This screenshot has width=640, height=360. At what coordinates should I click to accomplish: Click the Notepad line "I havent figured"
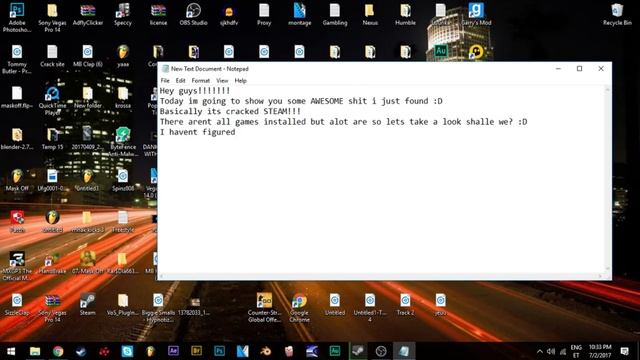click(x=198, y=132)
